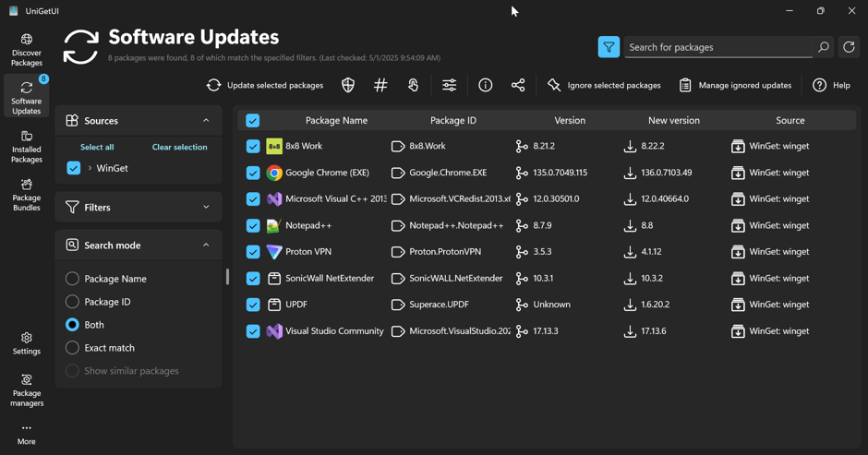Image resolution: width=868 pixels, height=455 pixels.
Task: Open the Software Updates sidebar tab
Action: pos(26,98)
